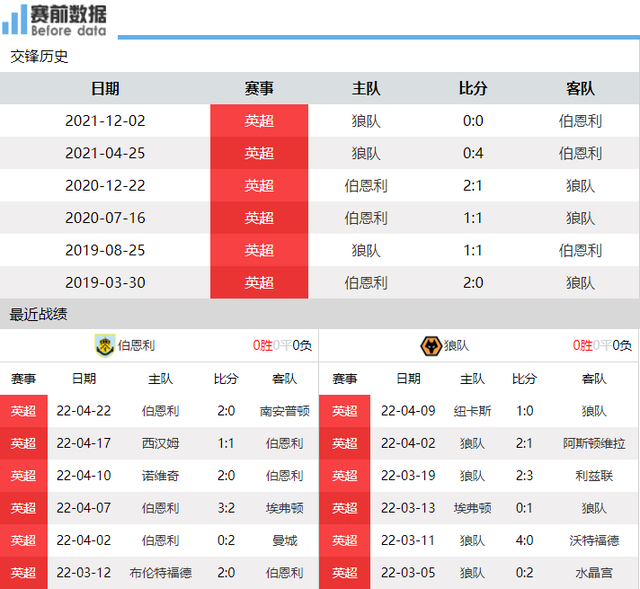Click 埃弗顿 away team in Burnley table
This screenshot has width=640, height=589.
284,508
